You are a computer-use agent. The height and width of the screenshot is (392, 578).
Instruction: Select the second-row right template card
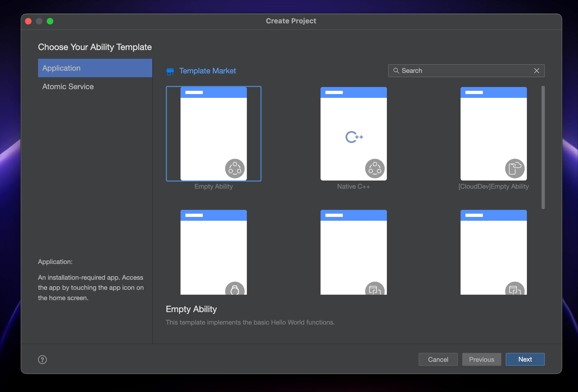(494, 252)
